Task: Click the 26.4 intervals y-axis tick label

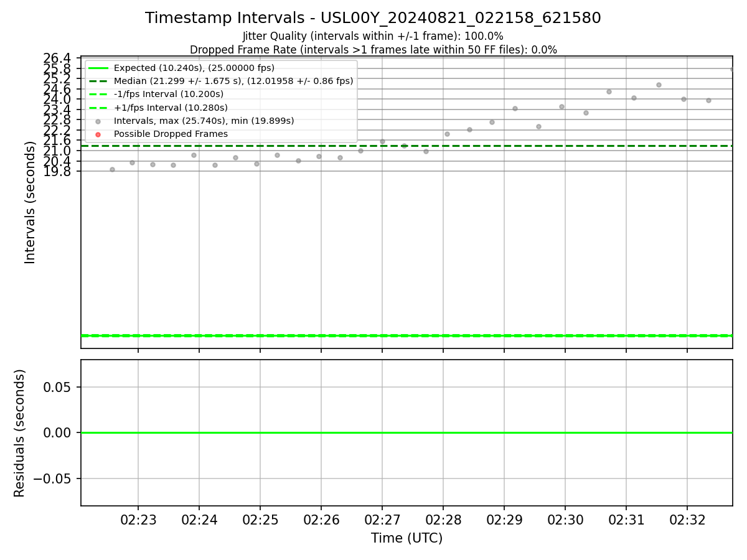Action: (57, 58)
